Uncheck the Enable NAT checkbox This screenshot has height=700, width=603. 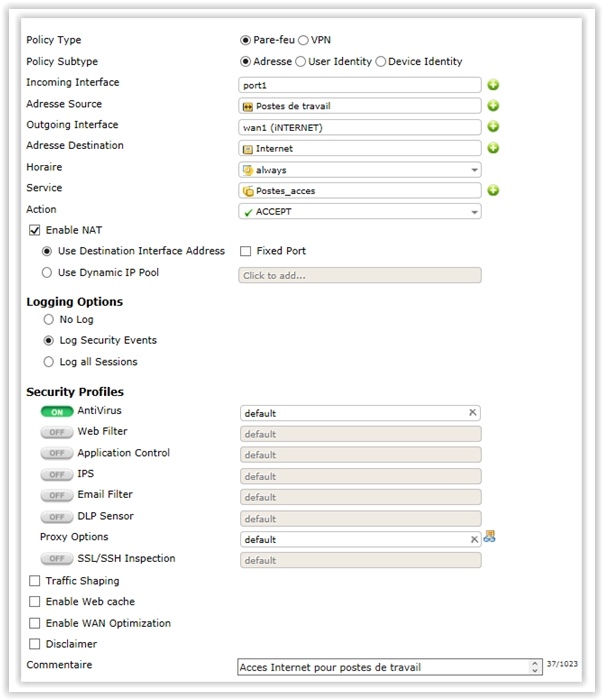tap(35, 231)
